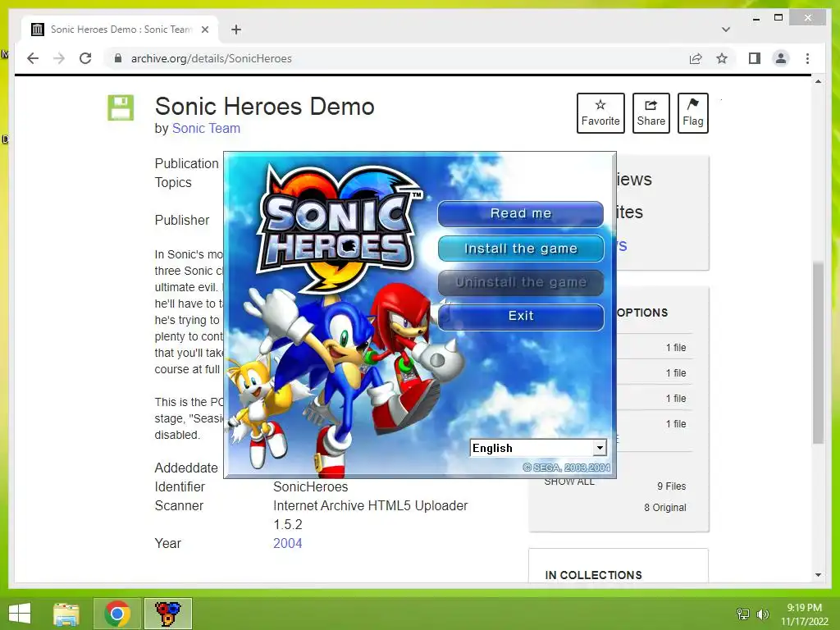The height and width of the screenshot is (630, 840).
Task: Click Install the game button
Action: pyautogui.click(x=521, y=249)
